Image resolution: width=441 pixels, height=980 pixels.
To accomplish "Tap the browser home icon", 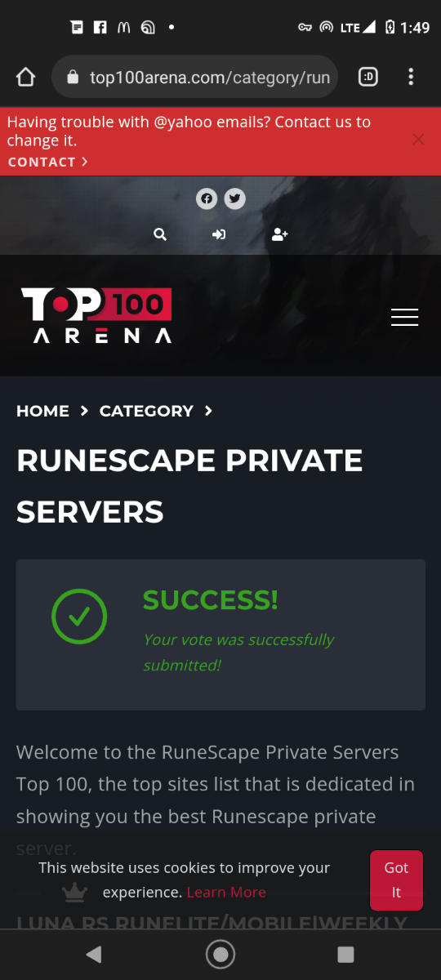I will point(25,78).
